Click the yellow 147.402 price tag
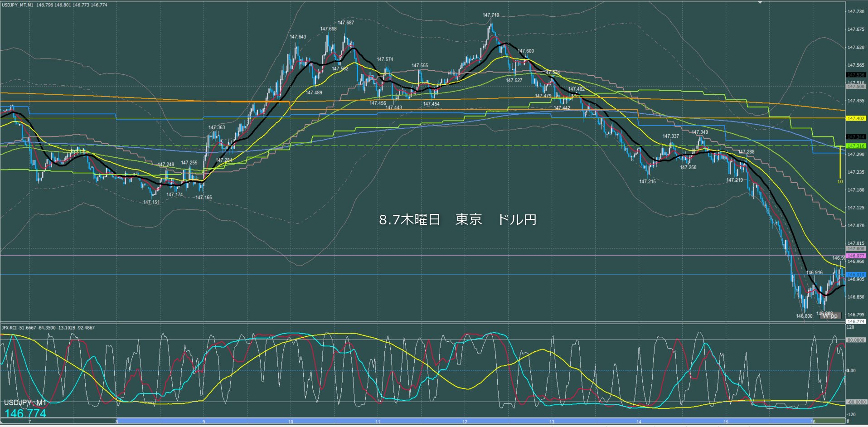The width and height of the screenshot is (868, 427). tap(856, 118)
